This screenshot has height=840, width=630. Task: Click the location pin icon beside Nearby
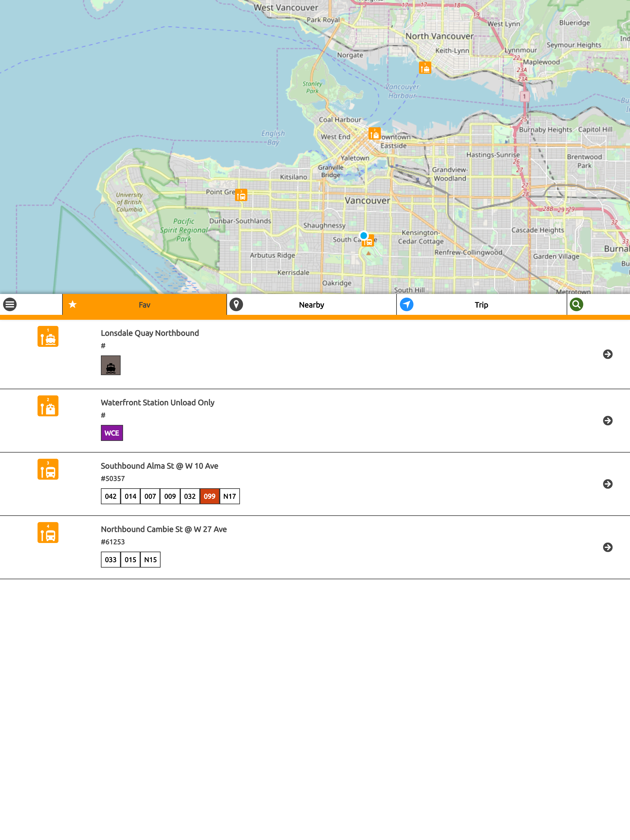(x=236, y=305)
